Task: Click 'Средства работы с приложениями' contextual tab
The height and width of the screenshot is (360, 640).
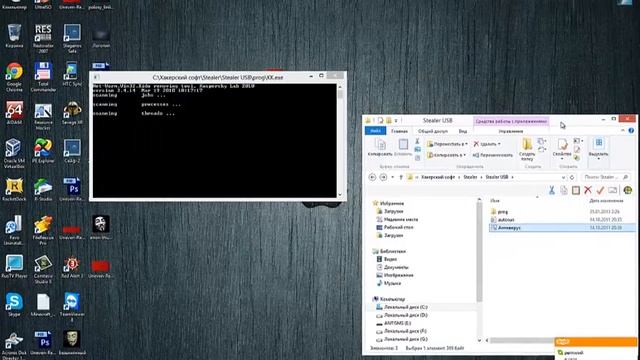Action: pyautogui.click(x=511, y=121)
